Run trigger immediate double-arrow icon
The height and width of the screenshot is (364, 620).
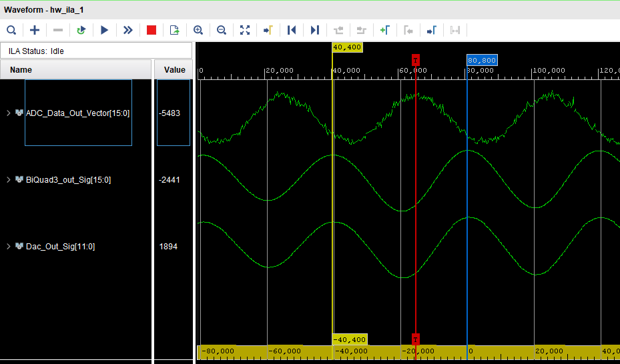click(127, 30)
